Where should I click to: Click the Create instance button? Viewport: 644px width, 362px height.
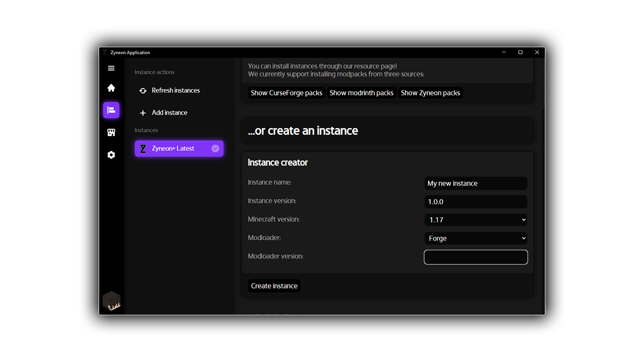coord(274,286)
